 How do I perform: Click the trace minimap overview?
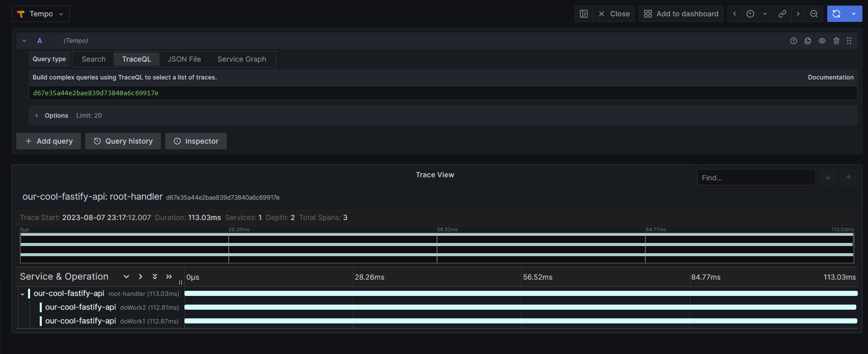pyautogui.click(x=437, y=248)
